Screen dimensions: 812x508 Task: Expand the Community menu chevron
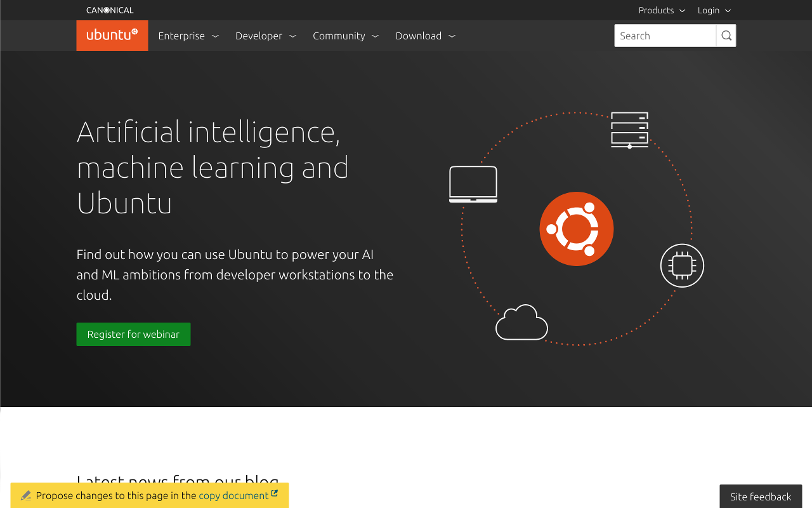375,36
